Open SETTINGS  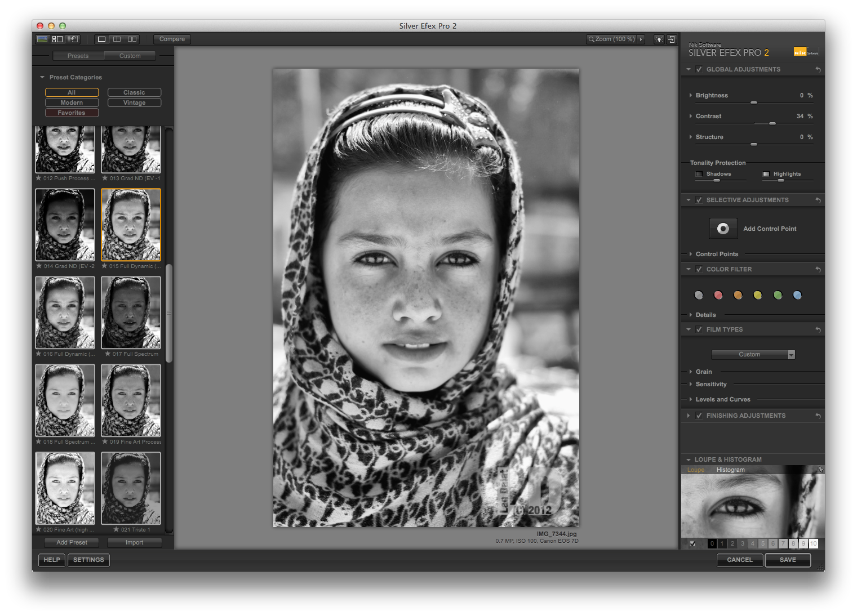[x=88, y=560]
